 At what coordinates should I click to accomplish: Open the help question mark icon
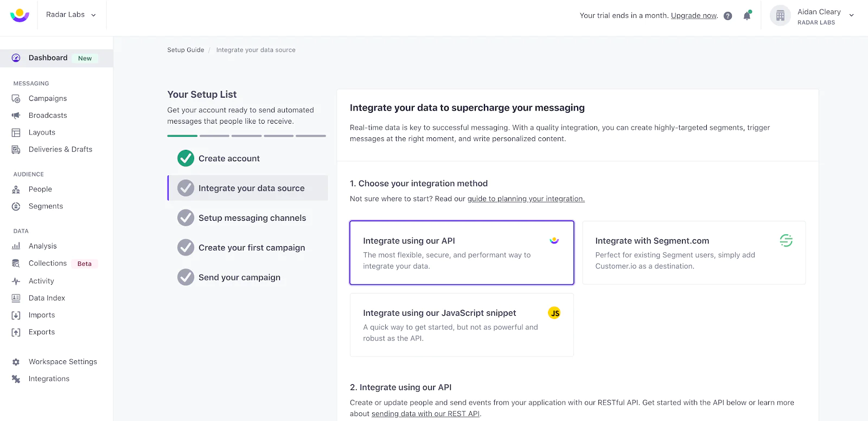click(727, 15)
